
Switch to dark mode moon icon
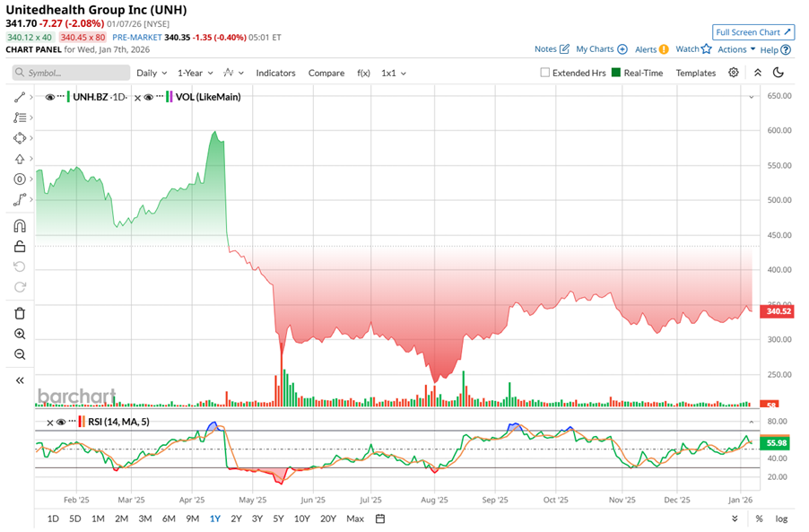coord(778,73)
